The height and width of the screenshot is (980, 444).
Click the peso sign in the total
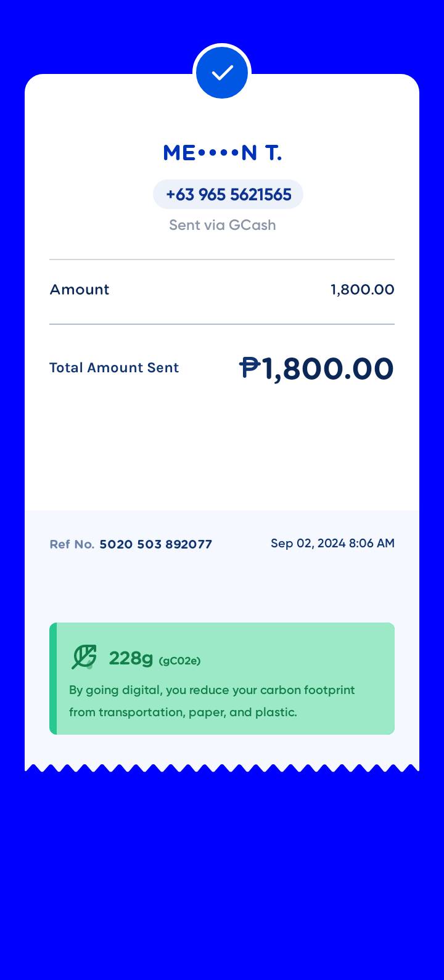click(250, 368)
